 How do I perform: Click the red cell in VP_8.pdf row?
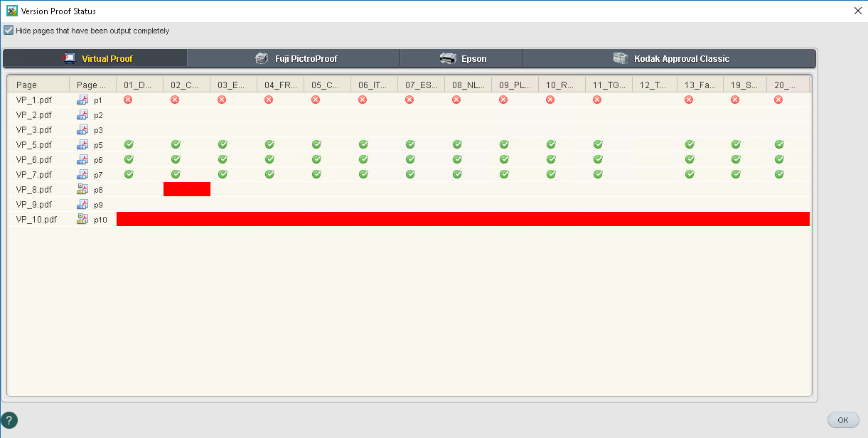(187, 189)
